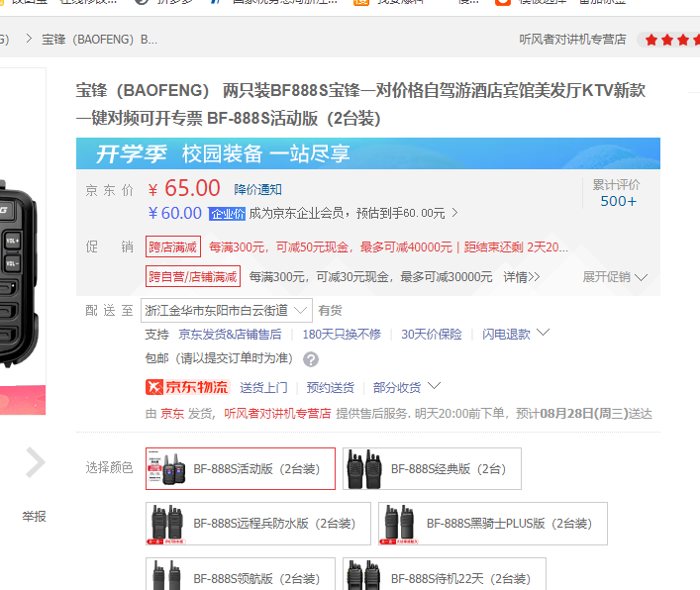Select BF-888S活动版 (2台装) option
Image resolution: width=700 pixels, height=590 pixels.
(x=241, y=468)
